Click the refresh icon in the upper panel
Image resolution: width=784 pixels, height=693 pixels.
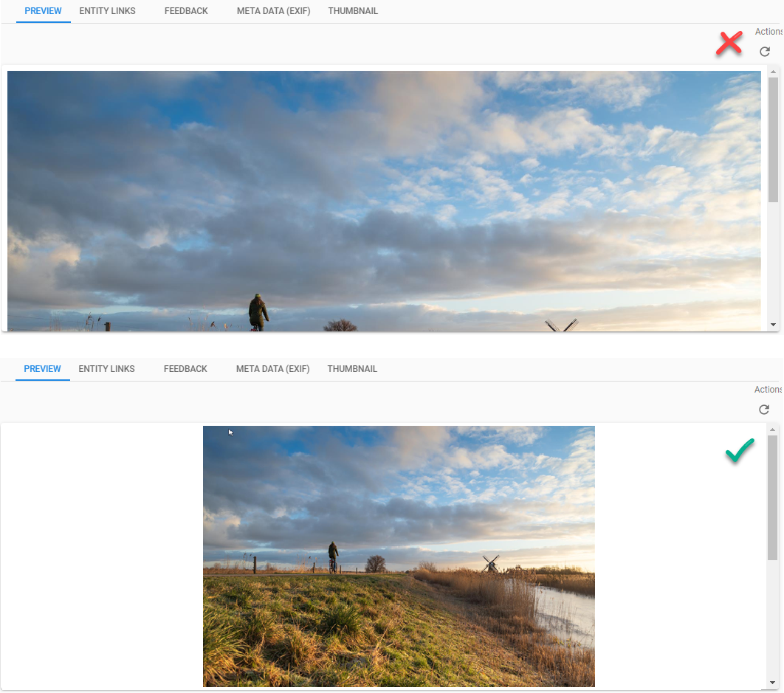pyautogui.click(x=765, y=52)
